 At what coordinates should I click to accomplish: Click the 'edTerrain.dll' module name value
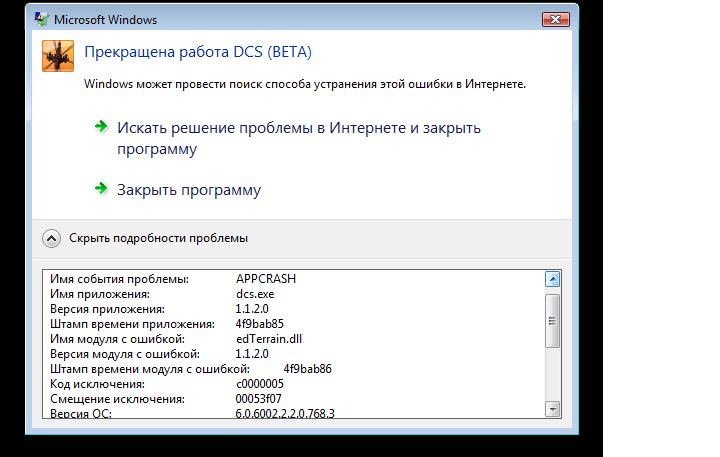269,339
